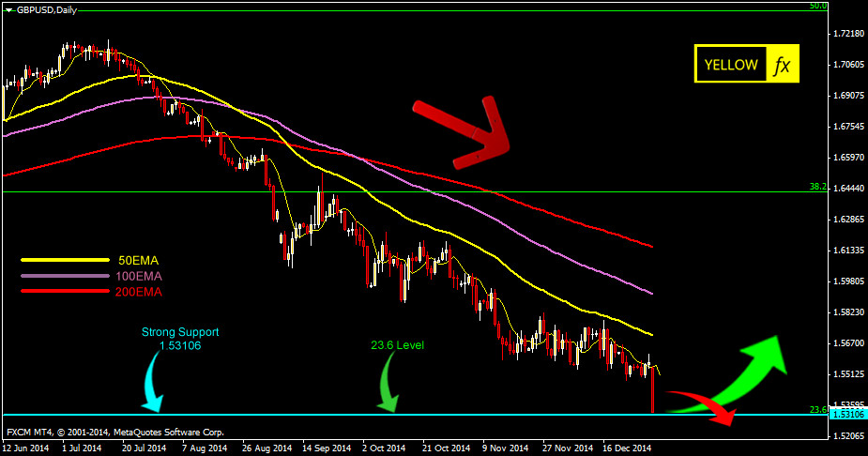Click the fx symbol in the logo
The width and height of the screenshot is (868, 456).
pyautogui.click(x=782, y=65)
